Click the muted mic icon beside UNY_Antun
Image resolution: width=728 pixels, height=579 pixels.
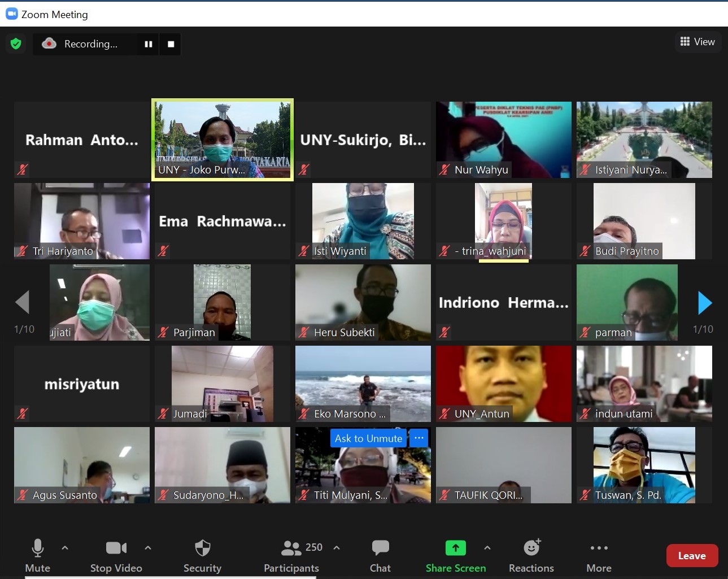(x=444, y=413)
